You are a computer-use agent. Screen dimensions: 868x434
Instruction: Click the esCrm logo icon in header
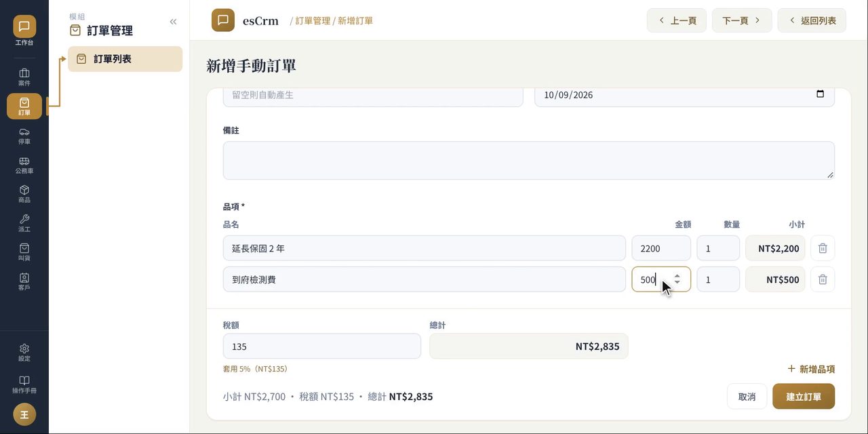click(223, 20)
